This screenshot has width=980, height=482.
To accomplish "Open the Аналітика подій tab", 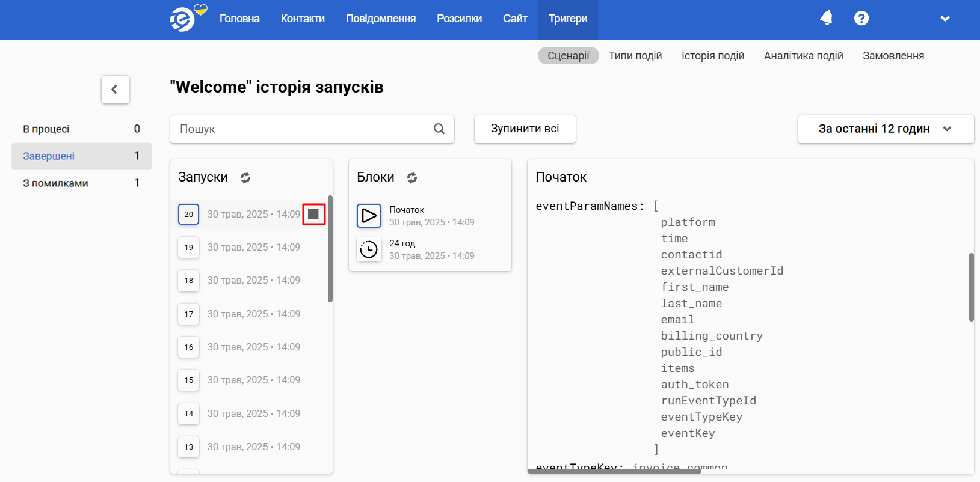I will (803, 56).
